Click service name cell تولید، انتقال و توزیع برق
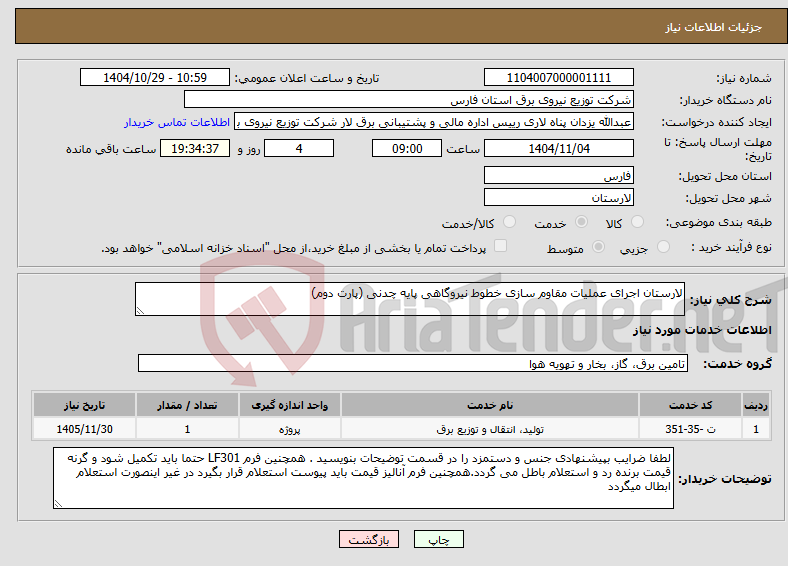Screen dimensions: 788x566 [490, 429]
